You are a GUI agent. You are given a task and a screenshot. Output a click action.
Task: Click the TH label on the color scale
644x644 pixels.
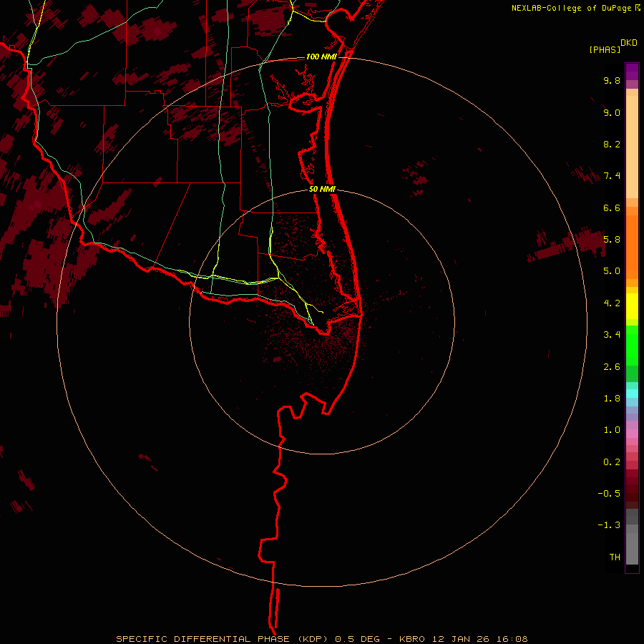(x=615, y=557)
